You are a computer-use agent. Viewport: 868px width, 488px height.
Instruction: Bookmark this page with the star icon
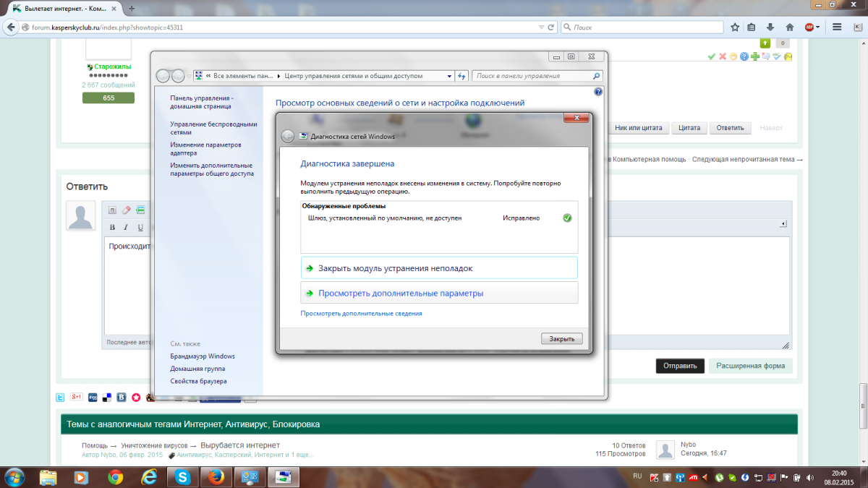pyautogui.click(x=735, y=27)
